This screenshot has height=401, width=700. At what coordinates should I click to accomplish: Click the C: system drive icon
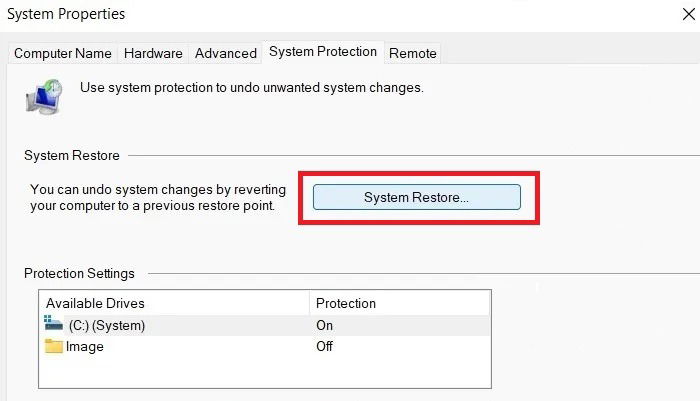[x=53, y=323]
